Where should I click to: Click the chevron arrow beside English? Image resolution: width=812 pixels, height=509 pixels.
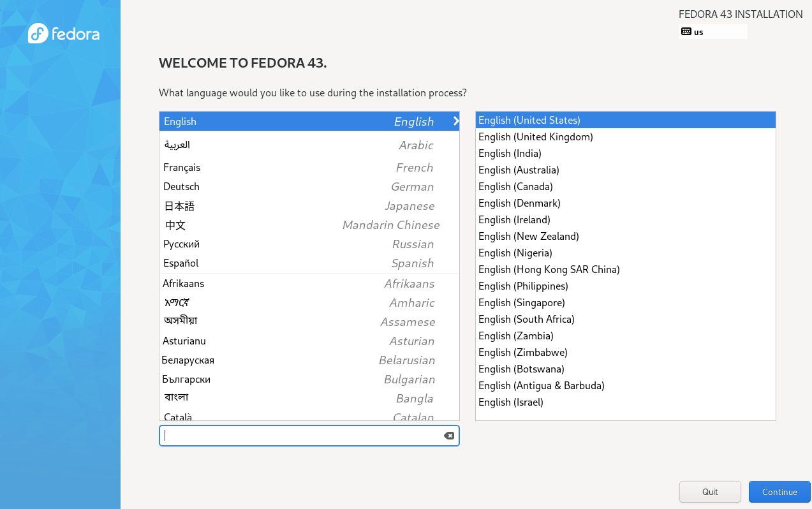coord(455,121)
